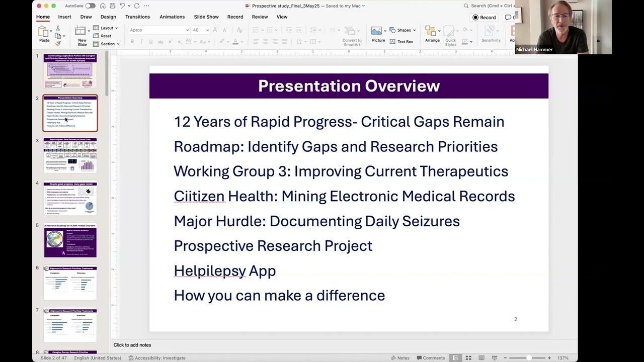Image resolution: width=644 pixels, height=362 pixels.
Task: Toggle italic formatting
Action: pos(141,41)
